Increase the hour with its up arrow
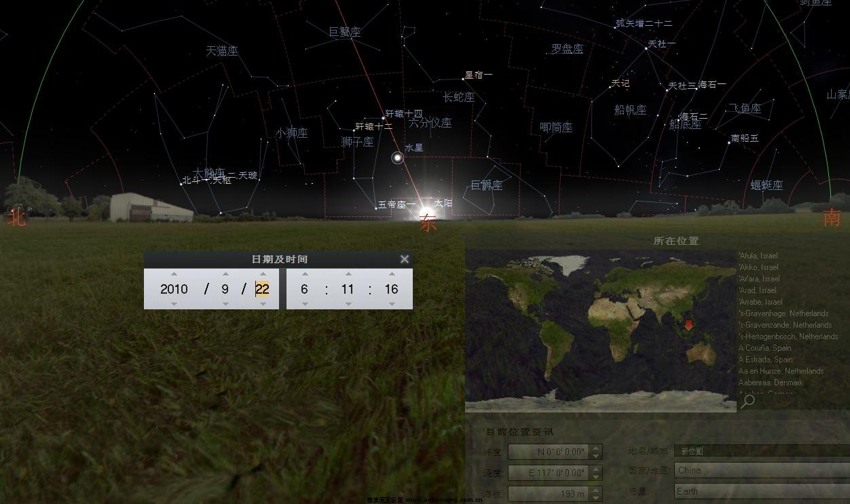Viewport: 850px width, 504px height. [305, 274]
